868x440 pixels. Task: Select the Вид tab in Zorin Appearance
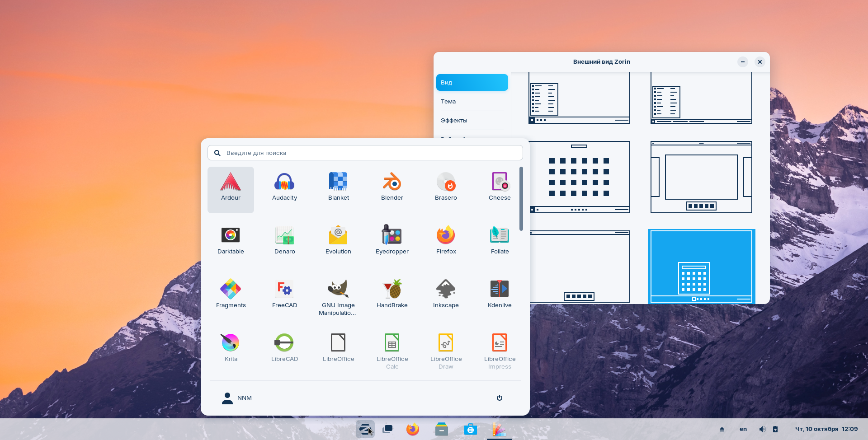coord(472,83)
